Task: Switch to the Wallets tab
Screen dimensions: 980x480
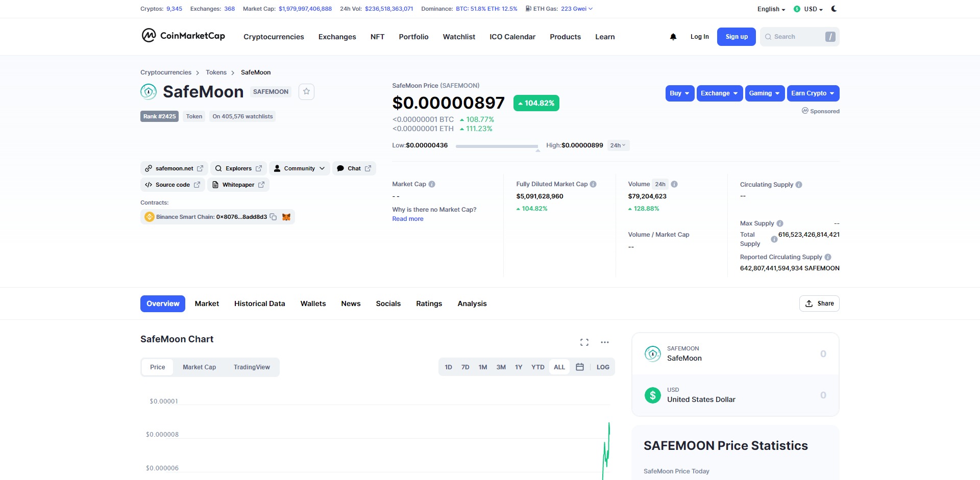Action: (313, 304)
